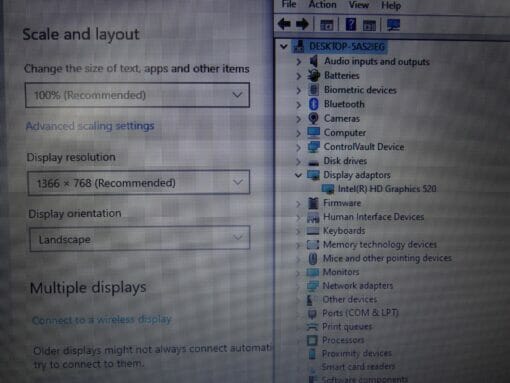This screenshot has height=383, width=510.
Task: Open the View menu
Action: (x=359, y=5)
